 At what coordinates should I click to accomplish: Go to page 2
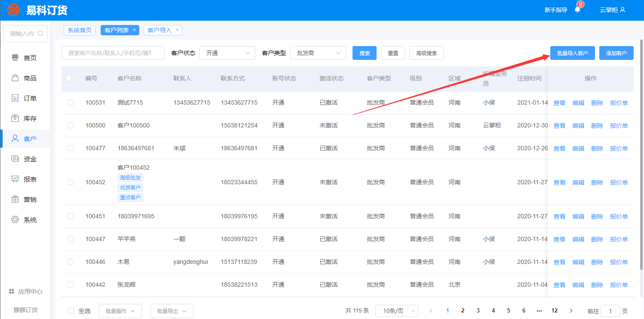point(463,310)
